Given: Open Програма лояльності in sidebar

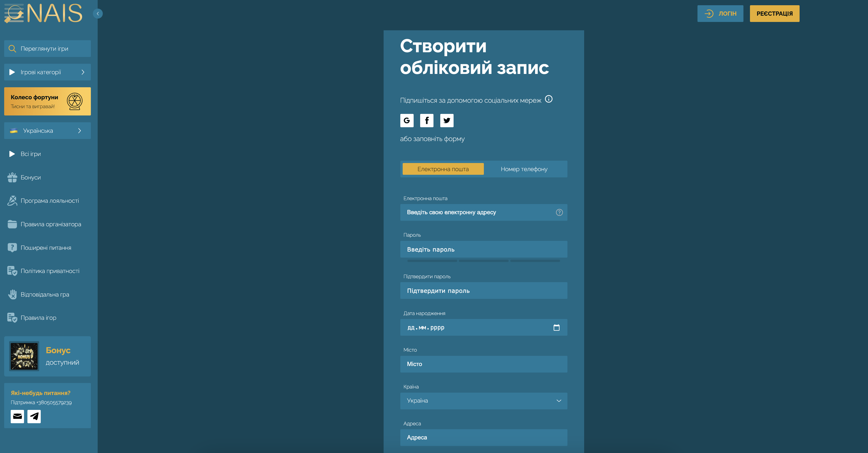Looking at the screenshot, I should pyautogui.click(x=50, y=201).
